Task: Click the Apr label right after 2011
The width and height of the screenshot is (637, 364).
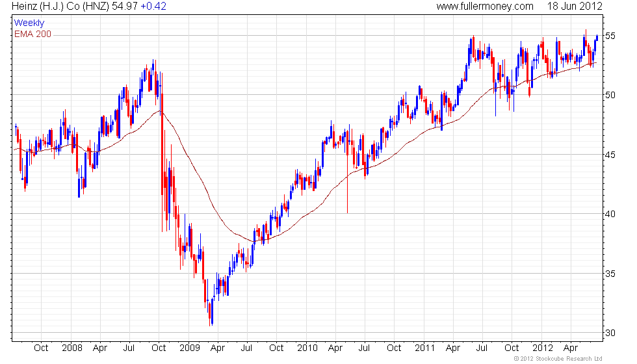Action: [453, 348]
